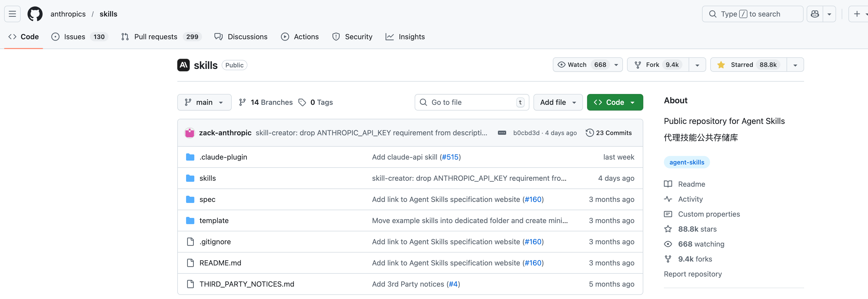Switch to the Pull requests tab

click(x=155, y=36)
